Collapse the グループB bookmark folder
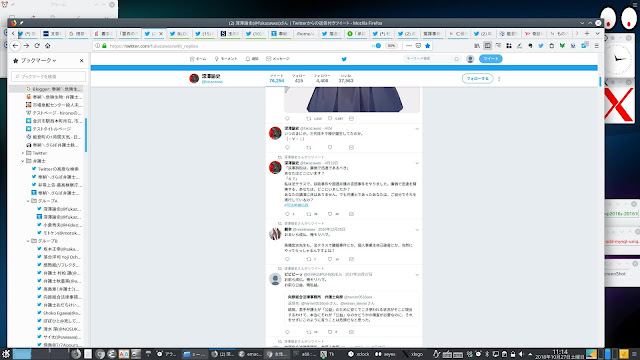 pos(28,241)
